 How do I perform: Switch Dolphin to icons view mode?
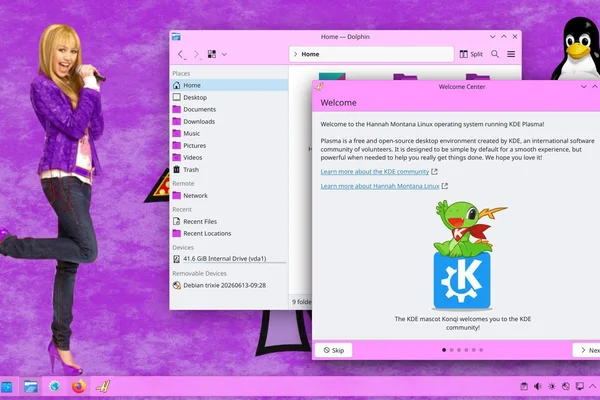coord(212,54)
